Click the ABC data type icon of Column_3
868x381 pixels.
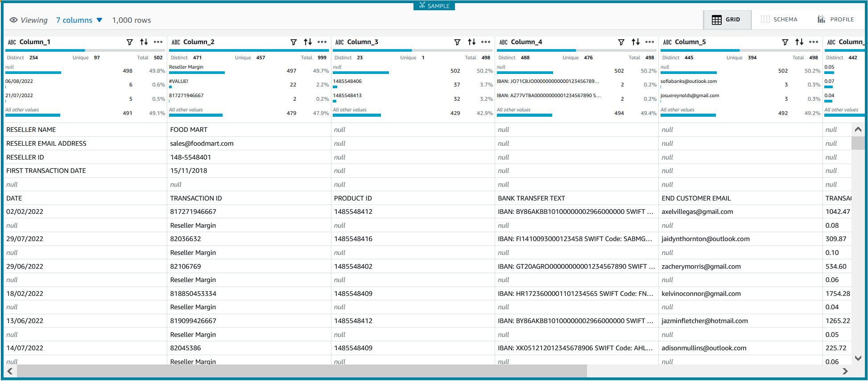coord(339,42)
